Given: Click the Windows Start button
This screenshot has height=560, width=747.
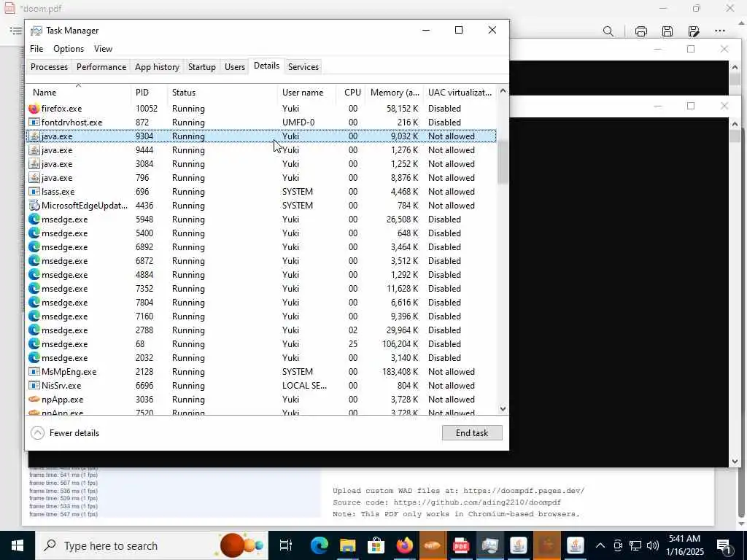Looking at the screenshot, I should tap(18, 545).
